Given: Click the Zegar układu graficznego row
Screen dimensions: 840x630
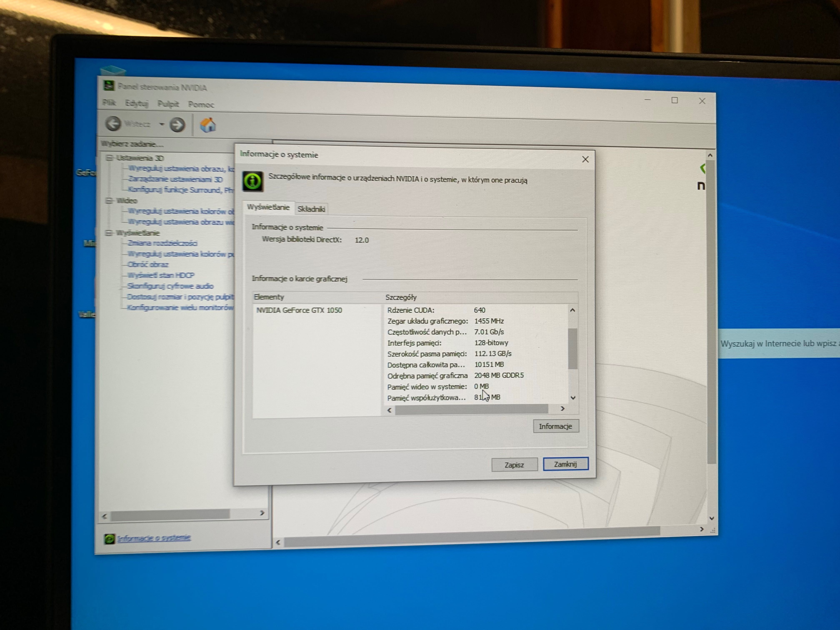Looking at the screenshot, I should click(476, 321).
